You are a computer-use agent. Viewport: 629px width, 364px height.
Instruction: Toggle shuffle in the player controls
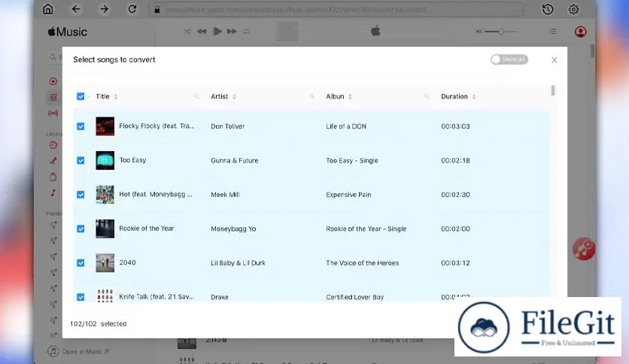click(x=187, y=32)
